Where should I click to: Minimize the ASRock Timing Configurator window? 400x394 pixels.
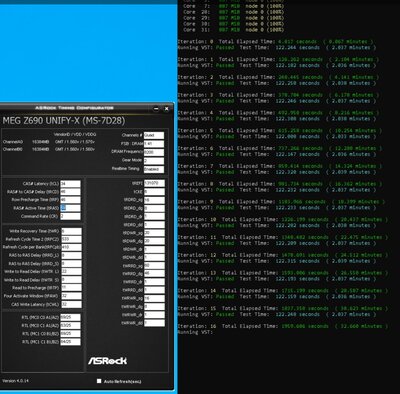[x=156, y=109]
